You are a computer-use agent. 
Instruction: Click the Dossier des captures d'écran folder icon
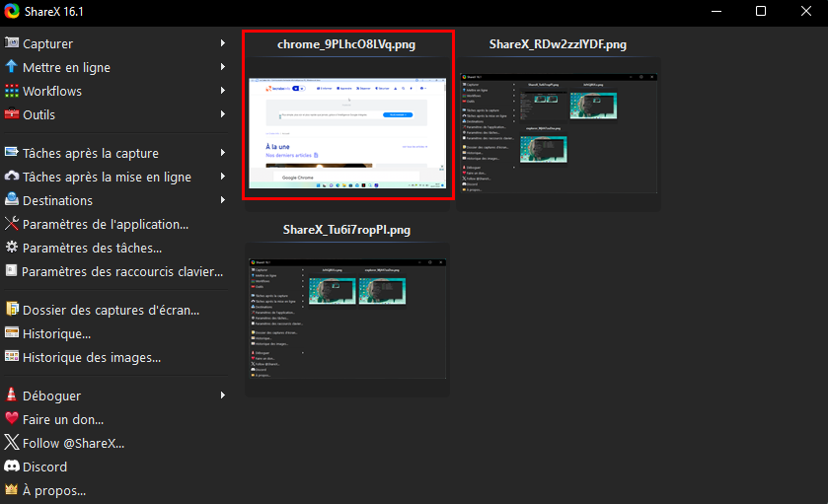(12, 309)
